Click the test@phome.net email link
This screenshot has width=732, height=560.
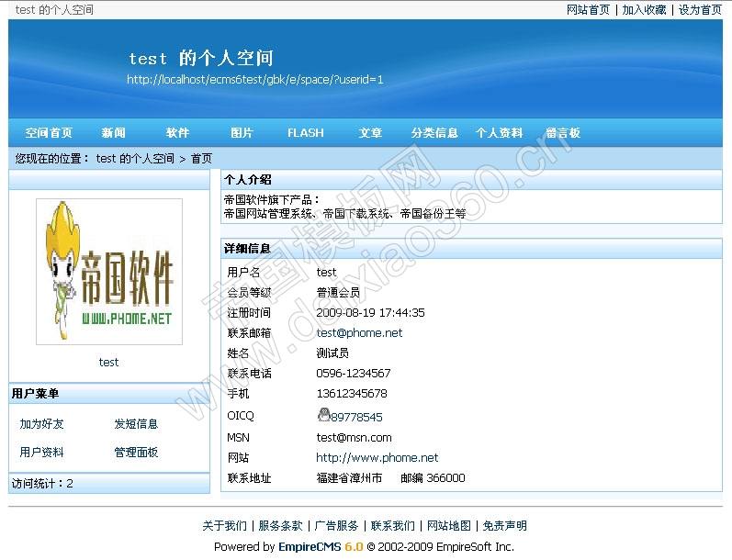point(359,333)
